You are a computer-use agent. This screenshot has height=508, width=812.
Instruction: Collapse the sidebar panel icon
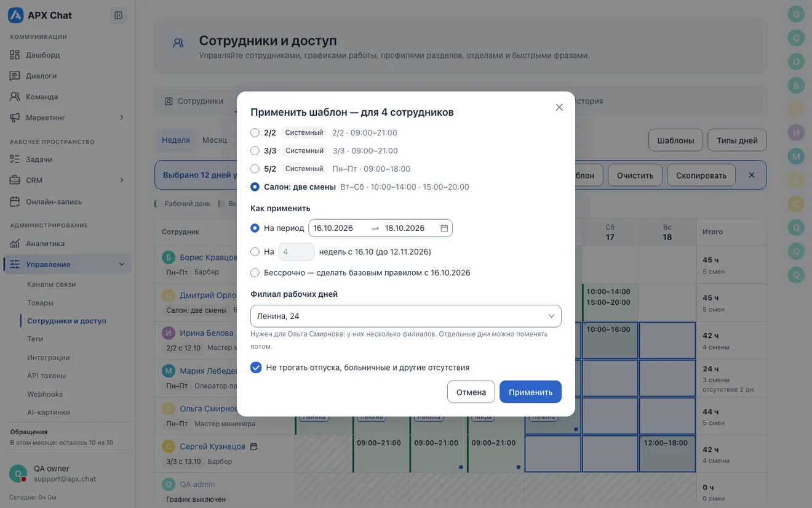pos(118,15)
